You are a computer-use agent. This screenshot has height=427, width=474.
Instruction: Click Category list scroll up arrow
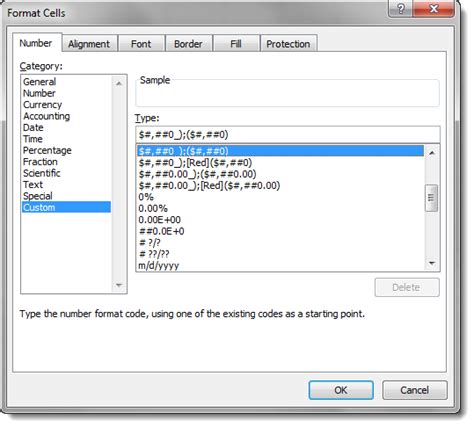click(119, 83)
